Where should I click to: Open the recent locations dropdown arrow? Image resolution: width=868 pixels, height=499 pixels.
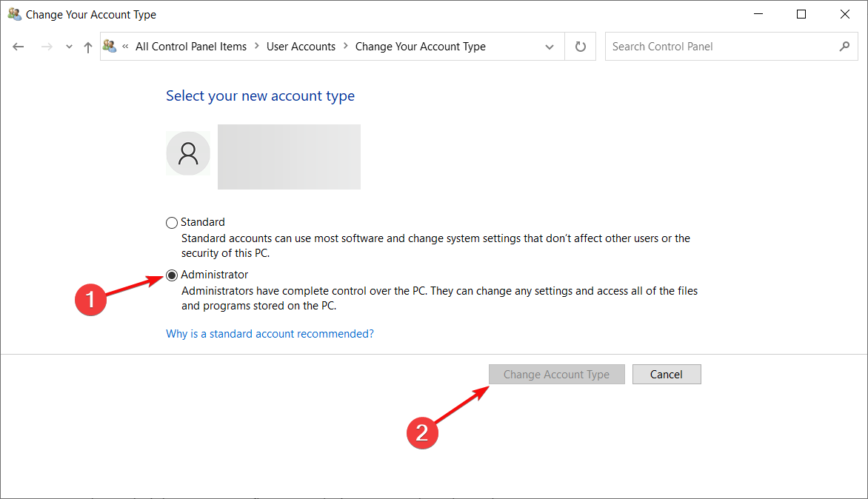[69, 47]
